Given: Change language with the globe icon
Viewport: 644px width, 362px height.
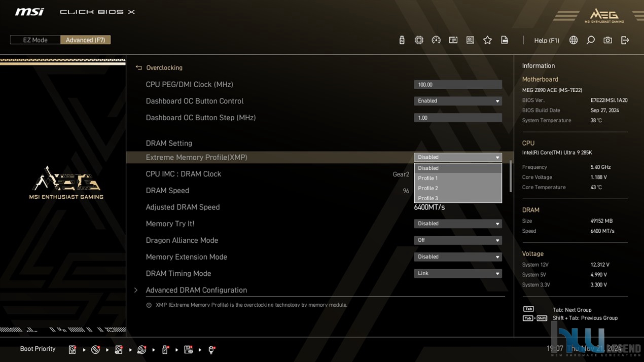Looking at the screenshot, I should coord(574,40).
